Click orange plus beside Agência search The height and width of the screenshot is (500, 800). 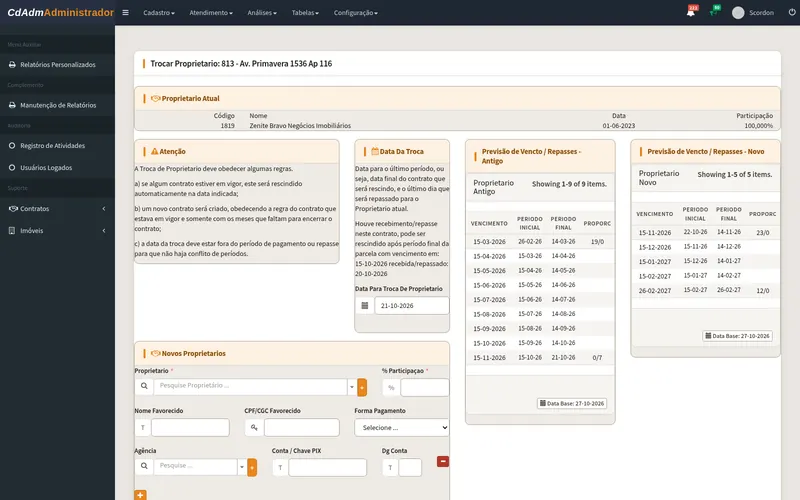(252, 467)
